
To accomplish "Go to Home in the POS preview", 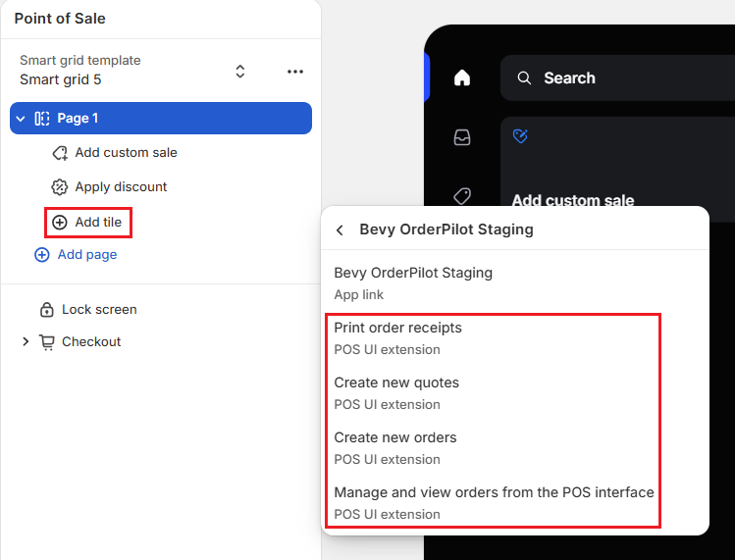I will pyautogui.click(x=462, y=77).
